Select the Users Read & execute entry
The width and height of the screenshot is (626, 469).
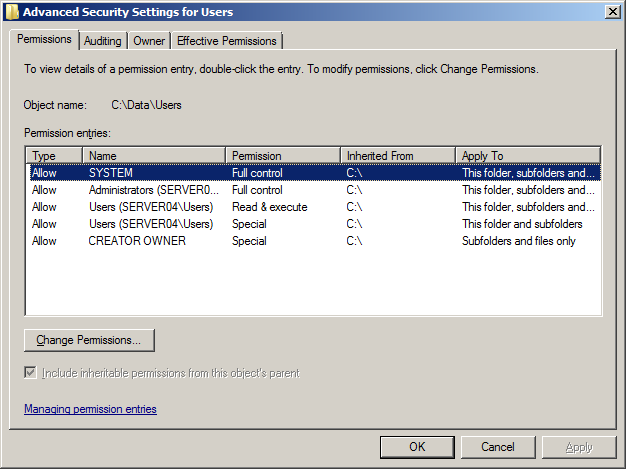[150, 207]
